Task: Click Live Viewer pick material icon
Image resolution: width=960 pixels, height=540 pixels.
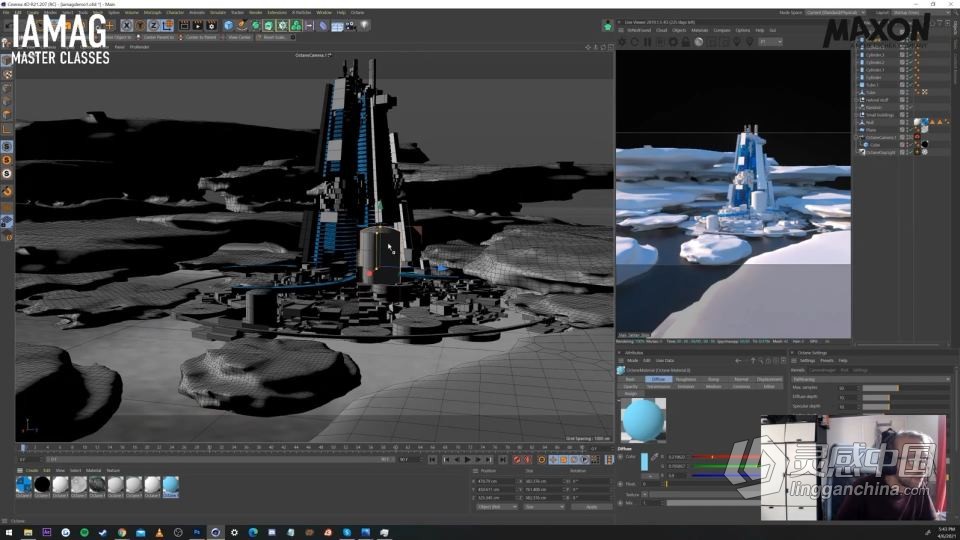Action: [x=750, y=42]
